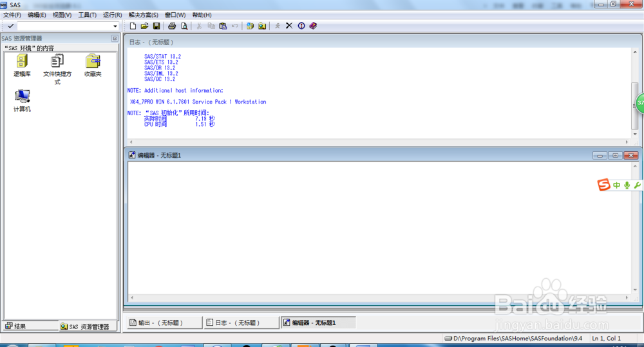Open the Sogou wrench settings icon

coord(637,185)
